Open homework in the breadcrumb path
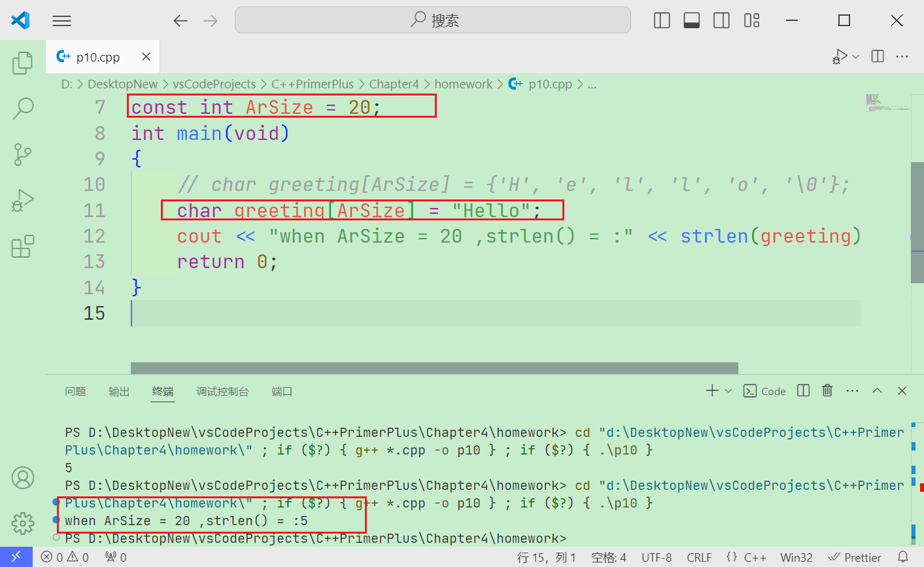 pos(463,84)
